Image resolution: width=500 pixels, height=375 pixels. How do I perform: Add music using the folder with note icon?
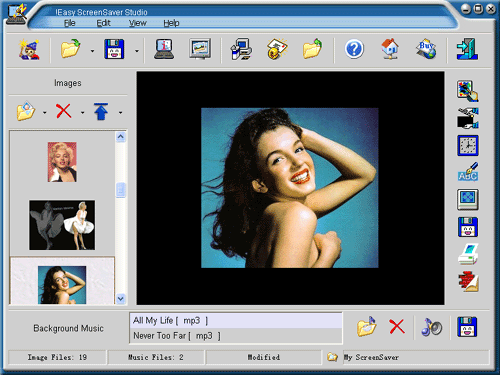366,326
